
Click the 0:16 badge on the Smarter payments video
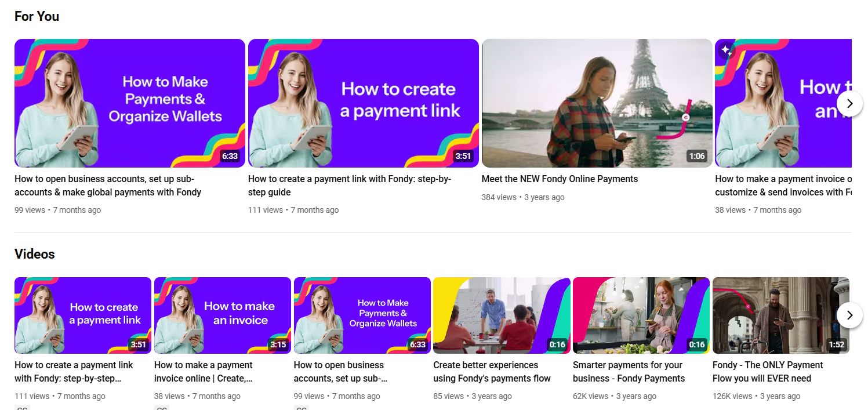697,344
